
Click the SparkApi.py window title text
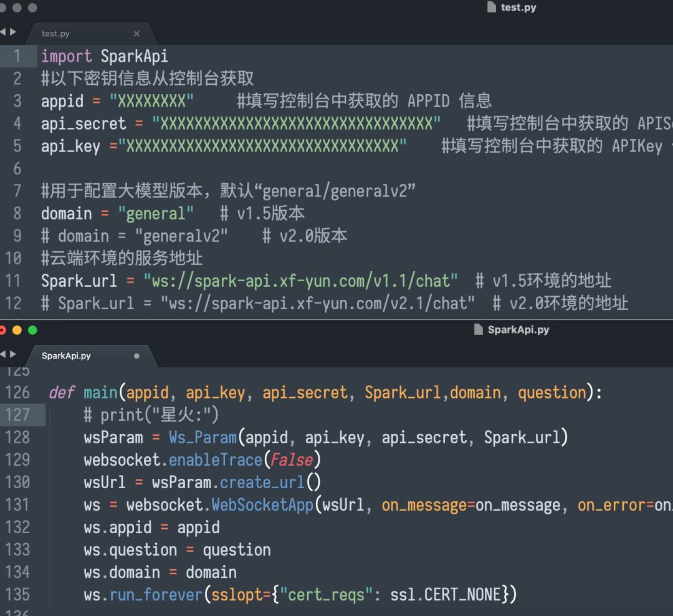click(x=518, y=329)
